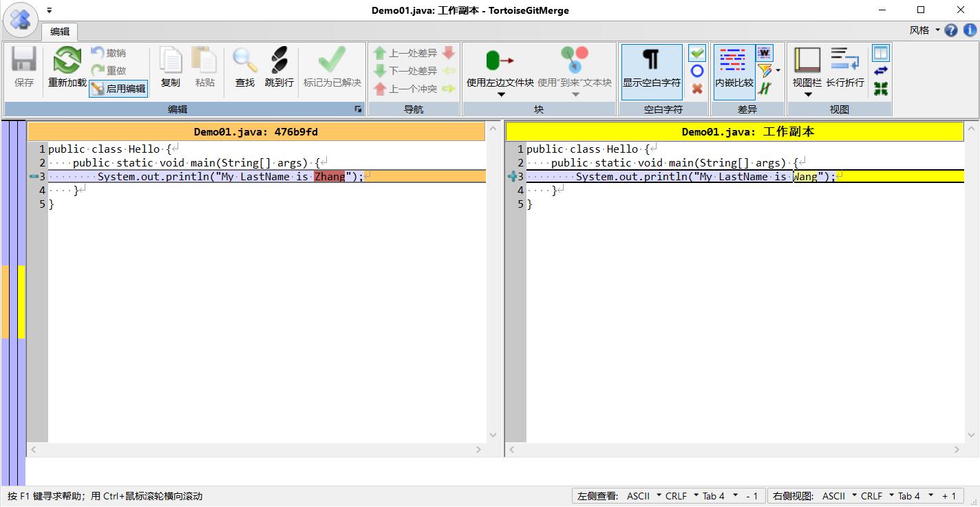The image size is (980, 507).
Task: Open the 风格 style dropdown
Action: pos(925,30)
